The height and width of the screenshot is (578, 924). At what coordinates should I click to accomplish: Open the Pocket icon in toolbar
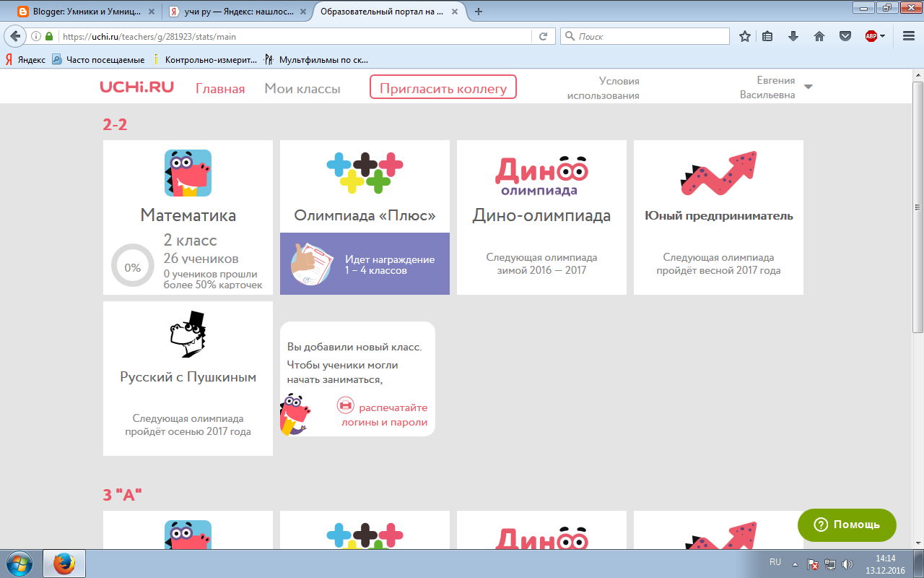click(x=845, y=36)
